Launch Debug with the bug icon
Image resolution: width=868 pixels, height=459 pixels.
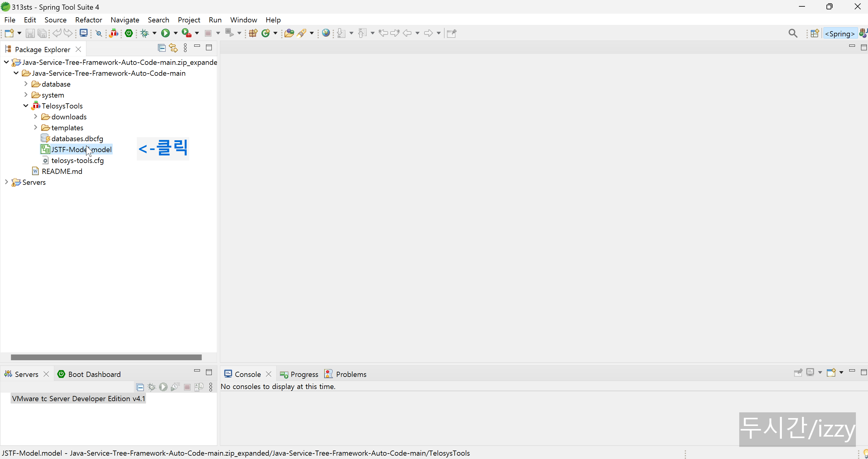[x=145, y=33]
